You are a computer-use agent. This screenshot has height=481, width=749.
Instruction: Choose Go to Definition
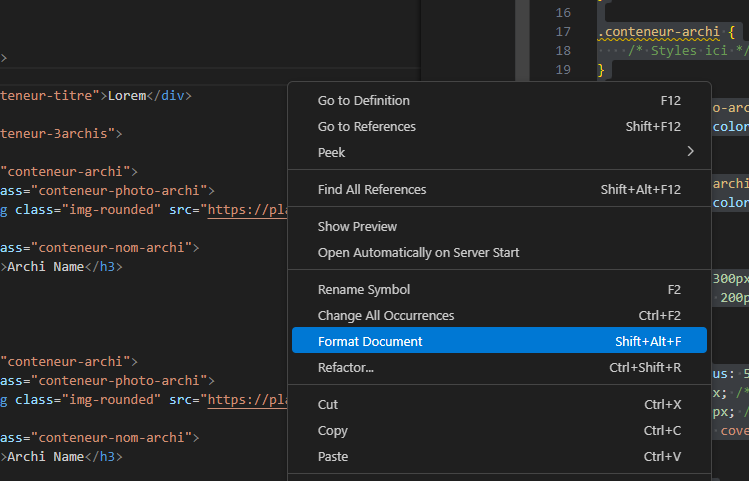click(x=363, y=100)
